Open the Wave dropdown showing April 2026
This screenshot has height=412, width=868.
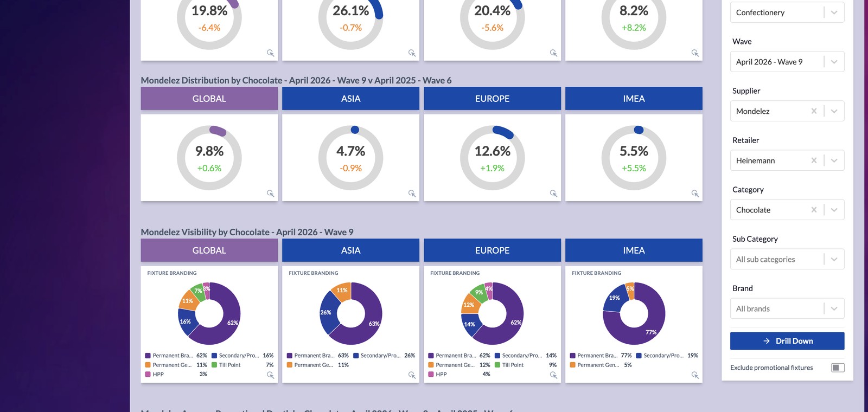click(x=787, y=62)
